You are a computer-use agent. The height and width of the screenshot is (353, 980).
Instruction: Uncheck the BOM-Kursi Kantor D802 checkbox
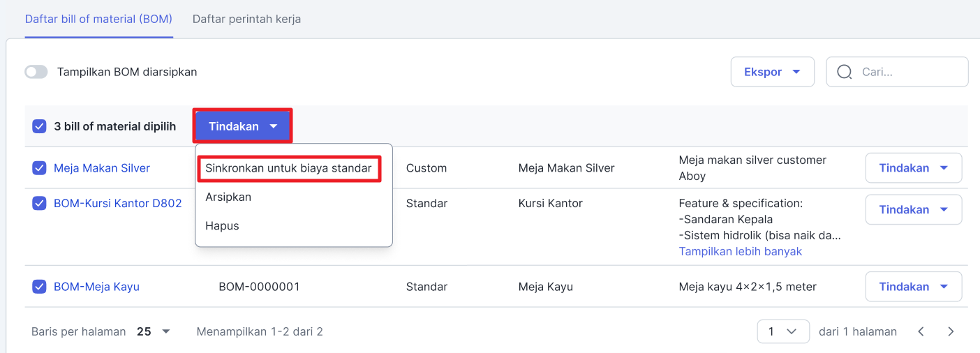click(x=39, y=204)
